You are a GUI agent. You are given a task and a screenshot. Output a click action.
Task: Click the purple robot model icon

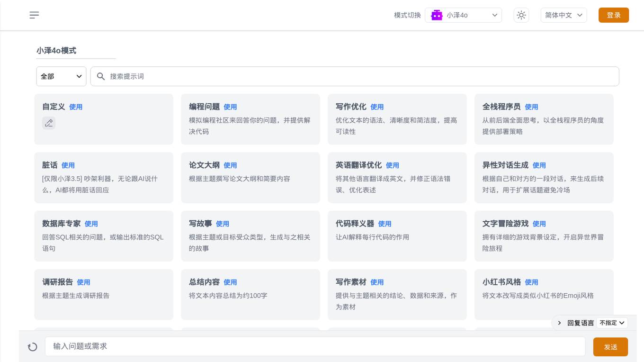click(x=437, y=15)
